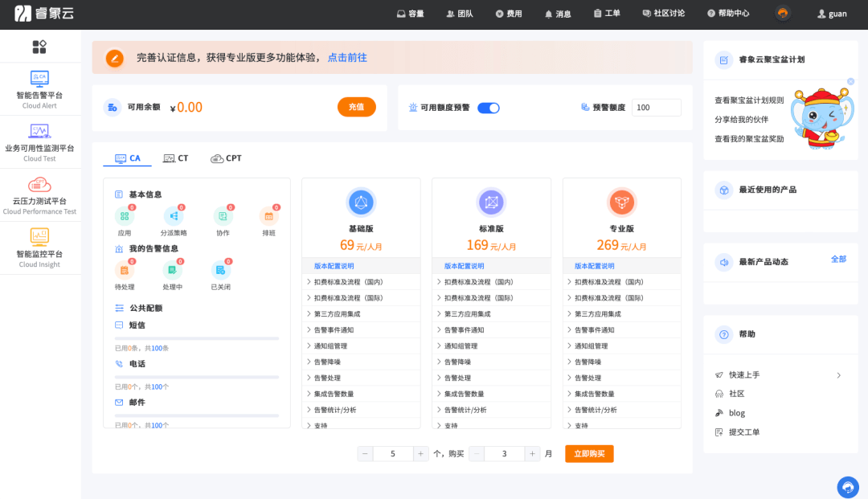
Task: Open the guan user menu
Action: (832, 14)
